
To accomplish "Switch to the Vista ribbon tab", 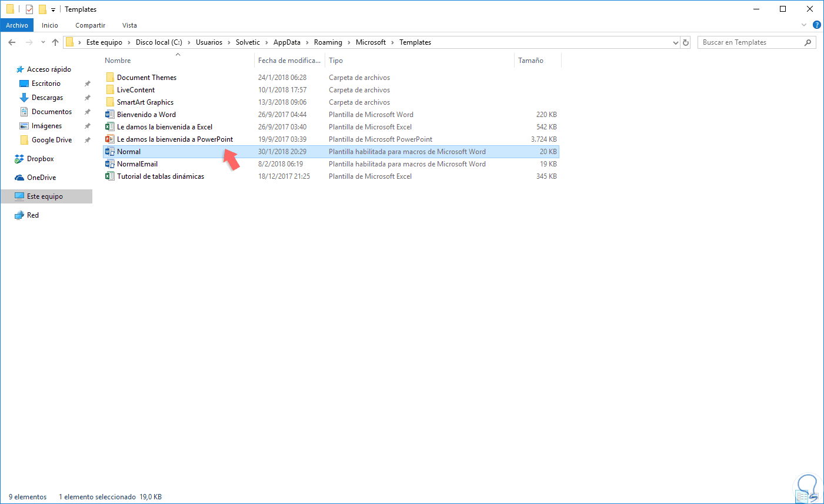I will point(129,25).
